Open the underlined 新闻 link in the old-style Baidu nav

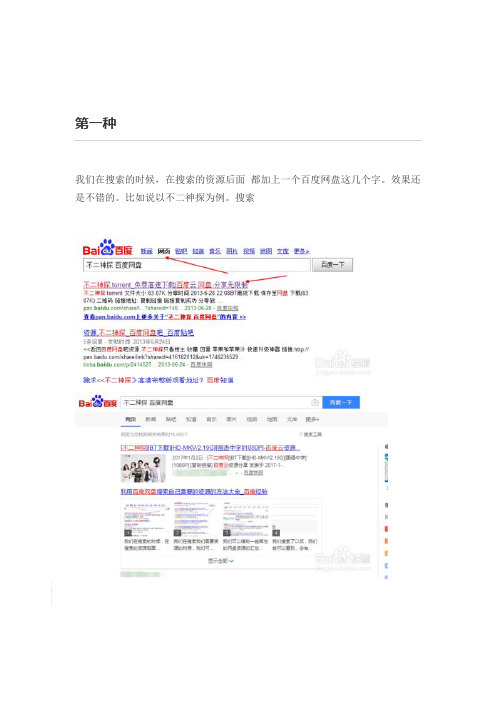[x=147, y=251]
